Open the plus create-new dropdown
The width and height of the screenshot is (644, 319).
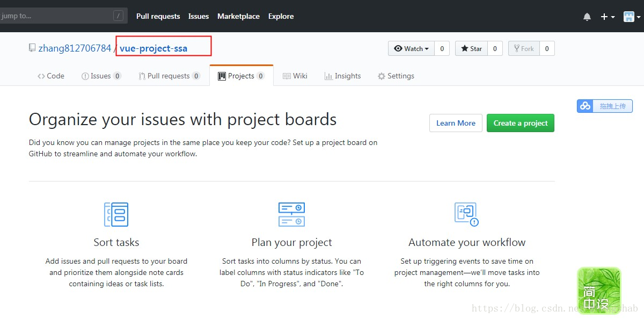608,17
